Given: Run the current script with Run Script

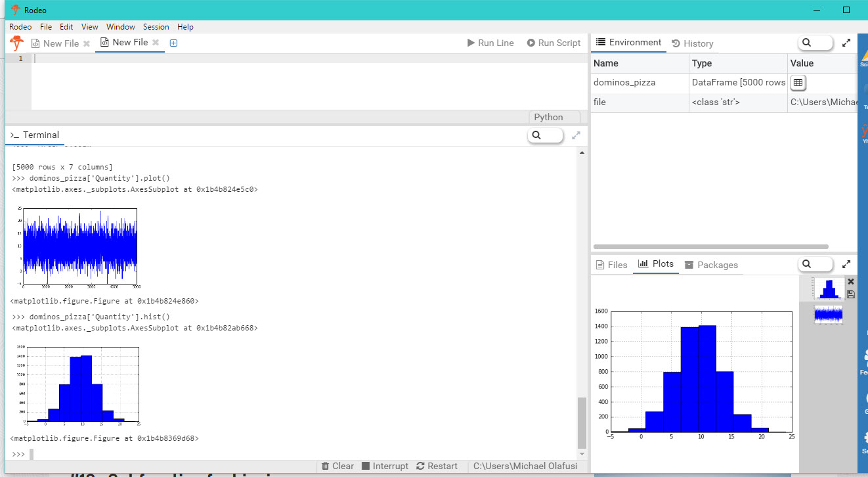Looking at the screenshot, I should 553,43.
